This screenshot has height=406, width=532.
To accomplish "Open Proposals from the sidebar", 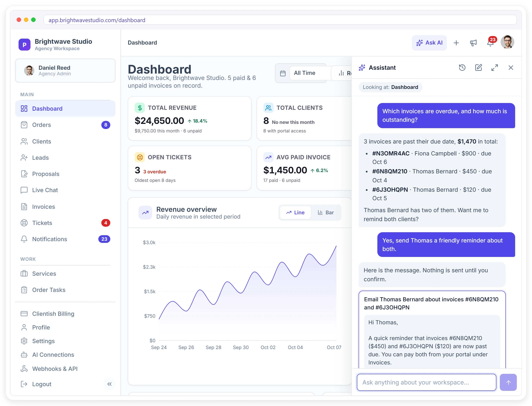I will 65,174.
